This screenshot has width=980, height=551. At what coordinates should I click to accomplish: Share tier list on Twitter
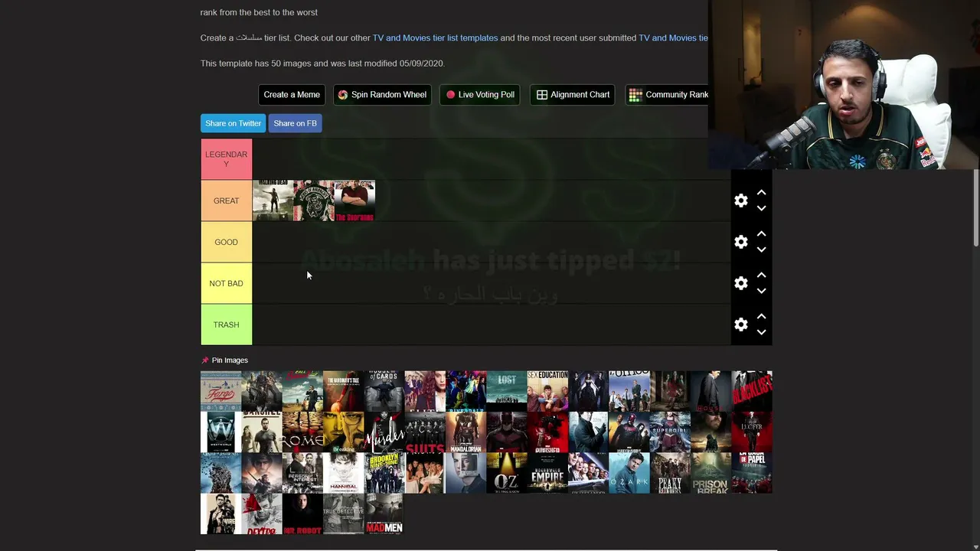pyautogui.click(x=233, y=123)
